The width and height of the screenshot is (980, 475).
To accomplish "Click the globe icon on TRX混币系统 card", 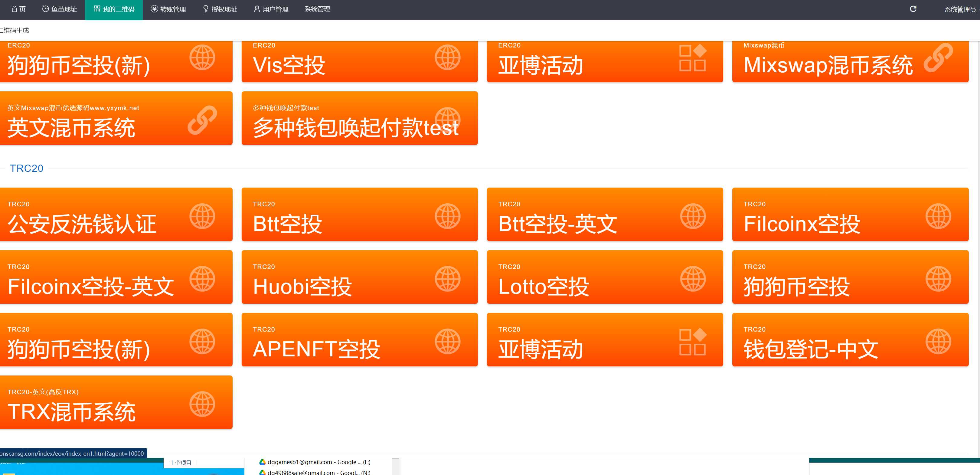I will point(202,404).
